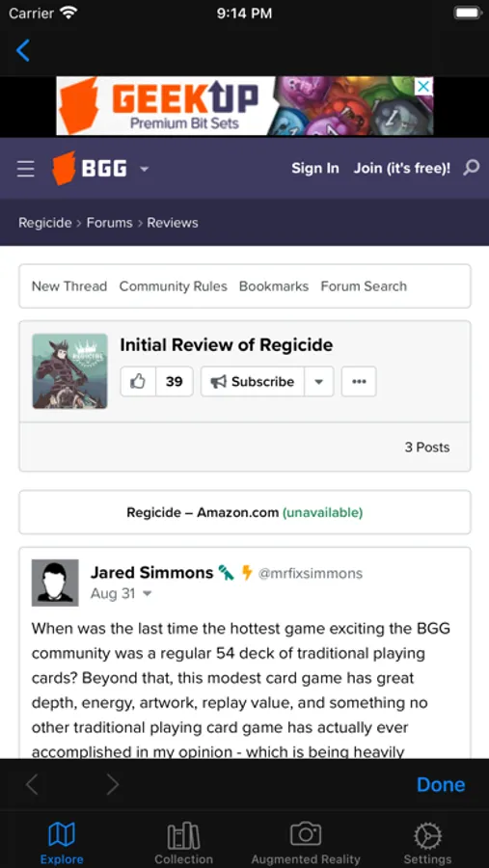This screenshot has height=868, width=489.
Task: Subscribe to this review thread
Action: coord(253,381)
